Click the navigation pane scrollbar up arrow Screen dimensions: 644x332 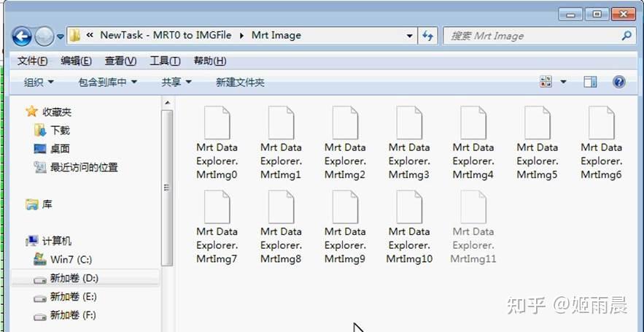pos(167,103)
